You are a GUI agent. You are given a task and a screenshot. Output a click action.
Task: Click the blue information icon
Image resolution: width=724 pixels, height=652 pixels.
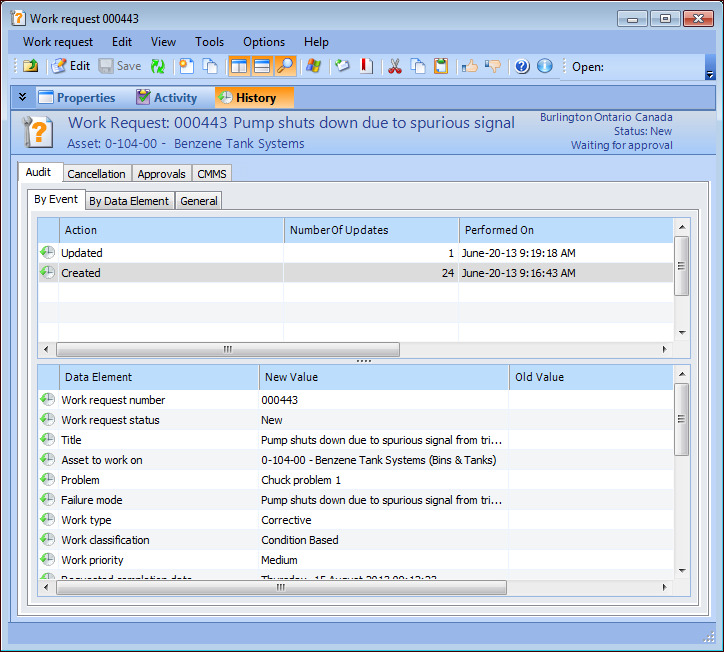click(544, 66)
